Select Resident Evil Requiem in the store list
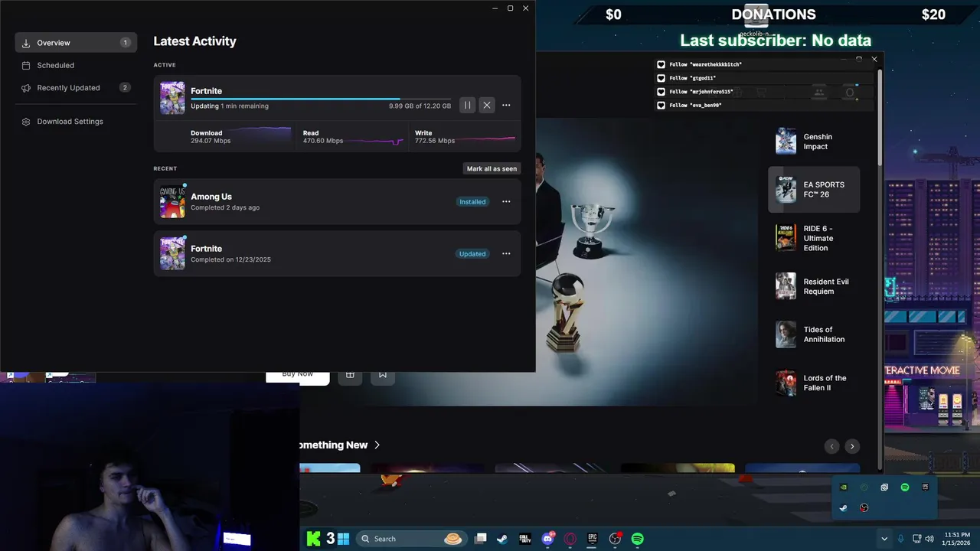 tap(814, 286)
